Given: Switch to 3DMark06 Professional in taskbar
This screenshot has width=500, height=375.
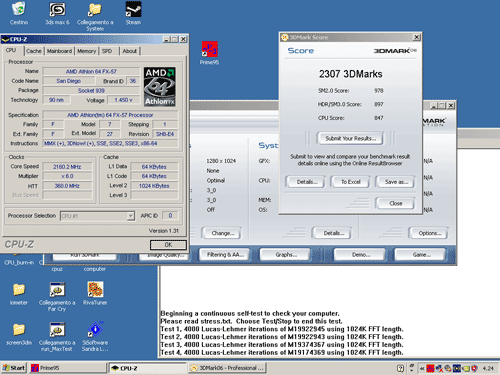Looking at the screenshot, I should [227, 368].
